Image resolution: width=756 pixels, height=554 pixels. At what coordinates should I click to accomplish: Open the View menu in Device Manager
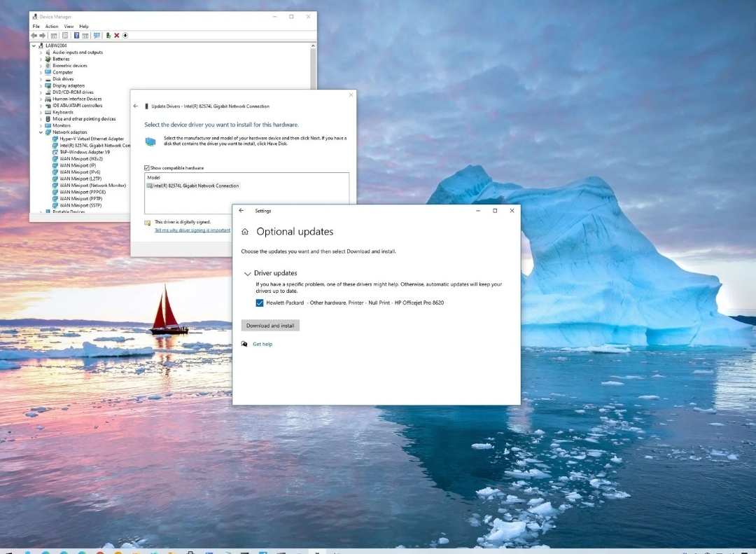coord(69,27)
